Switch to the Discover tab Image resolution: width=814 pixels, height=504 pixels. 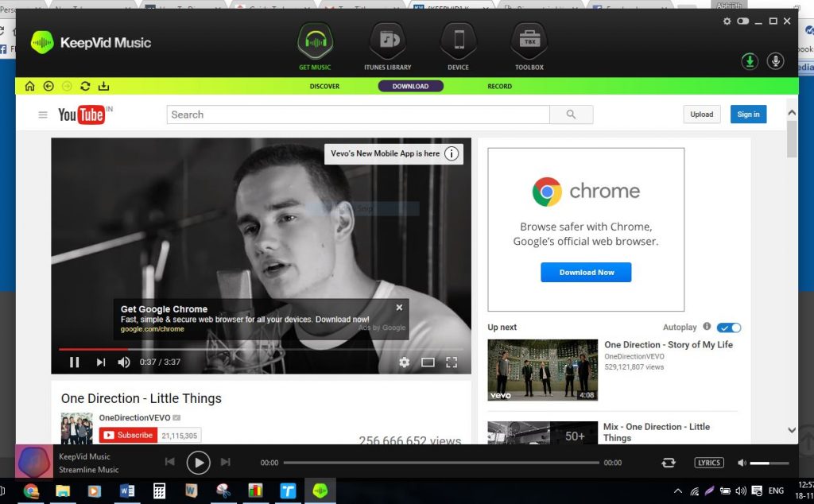click(324, 86)
